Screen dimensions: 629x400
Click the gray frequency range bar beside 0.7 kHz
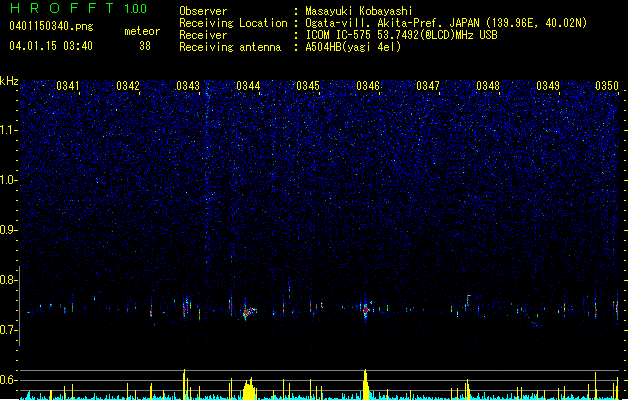(x=20, y=306)
